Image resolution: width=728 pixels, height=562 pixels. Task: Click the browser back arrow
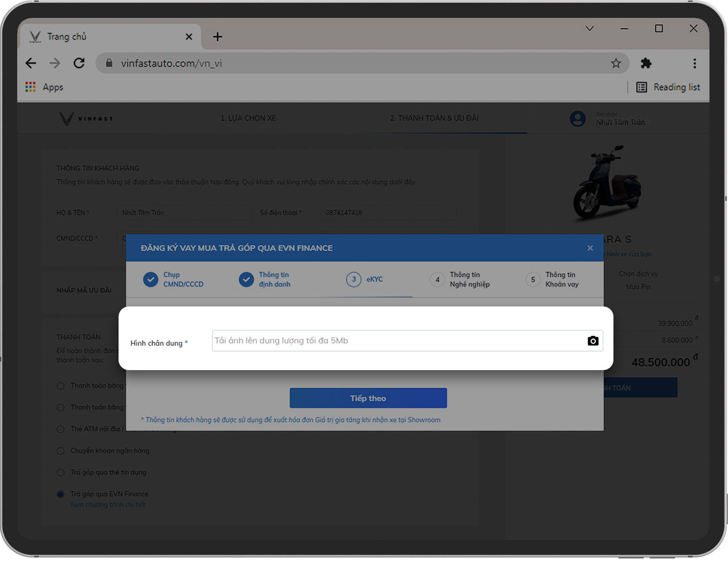pos(31,63)
